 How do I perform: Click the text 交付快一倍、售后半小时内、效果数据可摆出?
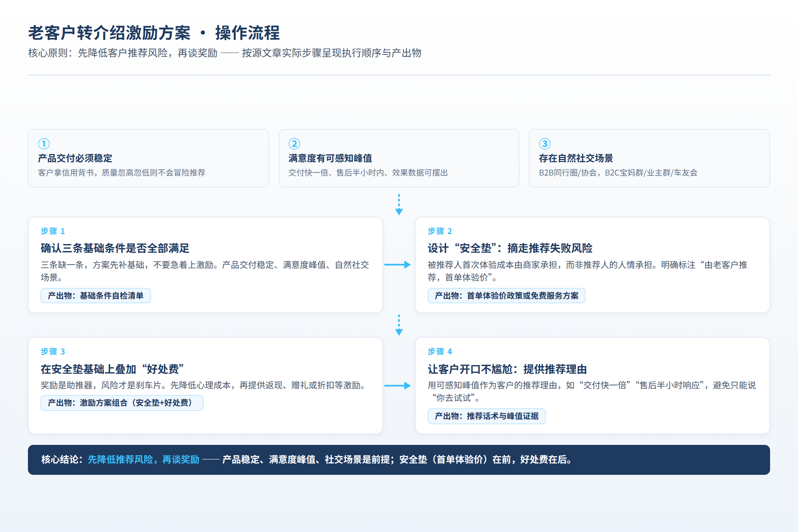(368, 173)
